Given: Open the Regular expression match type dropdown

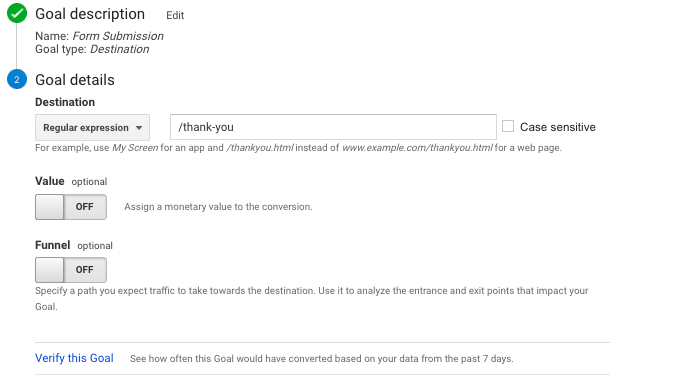Looking at the screenshot, I should pyautogui.click(x=92, y=127).
